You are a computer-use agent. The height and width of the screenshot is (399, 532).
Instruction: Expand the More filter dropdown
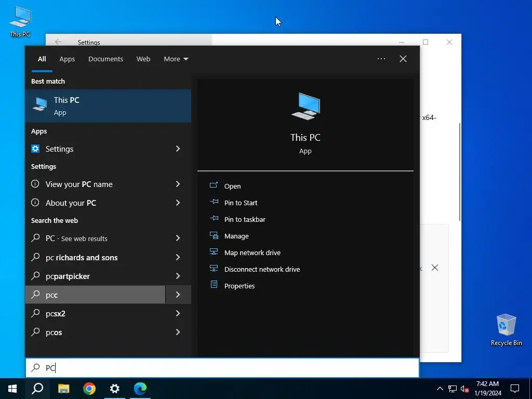[x=176, y=59]
